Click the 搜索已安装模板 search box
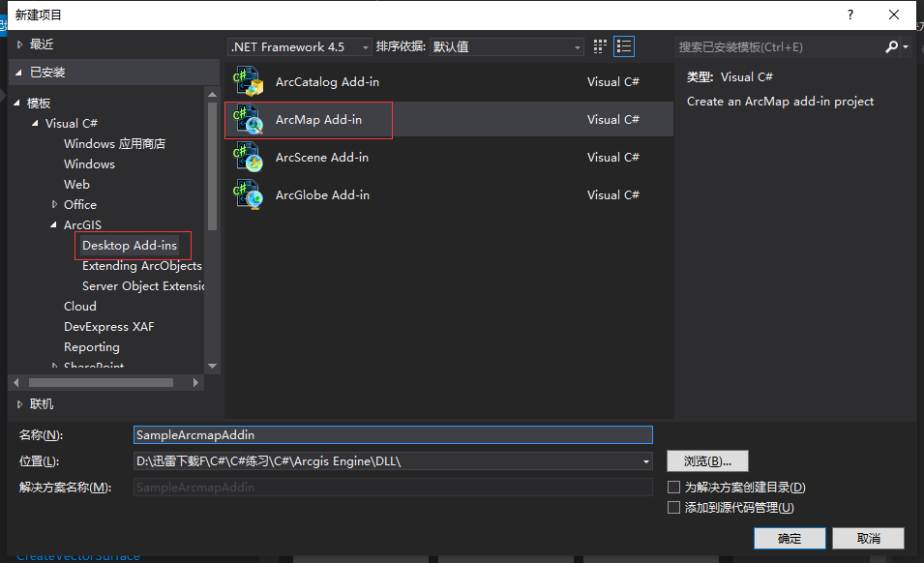The height and width of the screenshot is (563, 924). point(779,47)
